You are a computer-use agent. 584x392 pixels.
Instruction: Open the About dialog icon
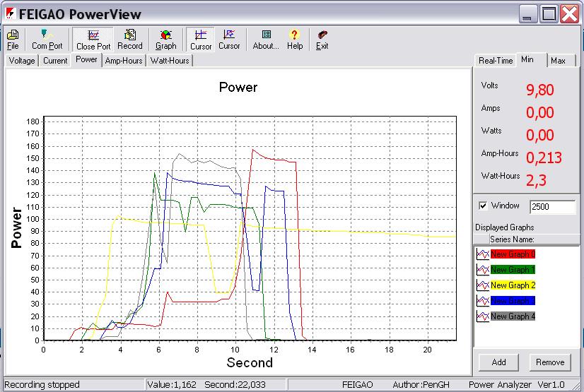266,39
